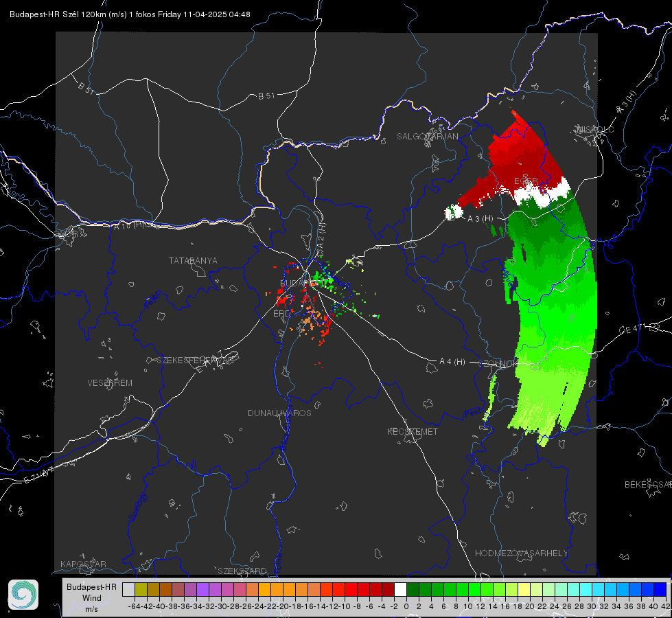The height and width of the screenshot is (618, 672).
Task: Click the pale green echo strip west of Szolnok
Action: point(490,397)
